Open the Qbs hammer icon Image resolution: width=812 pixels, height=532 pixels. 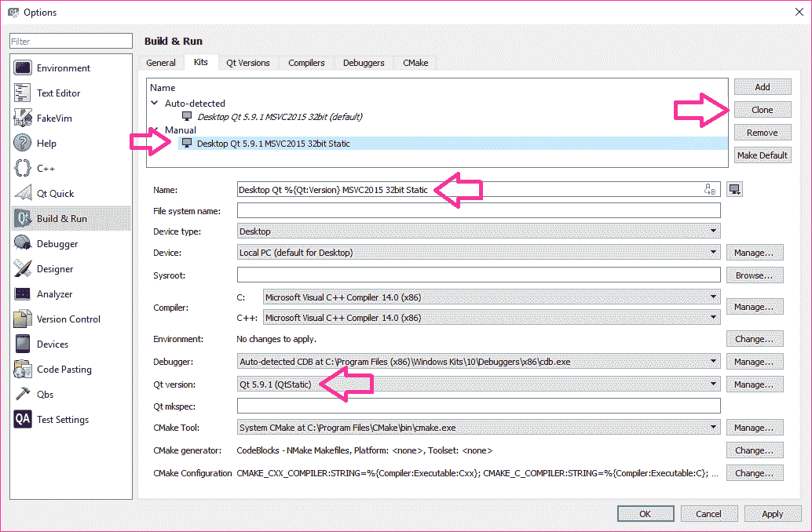pyautogui.click(x=23, y=395)
